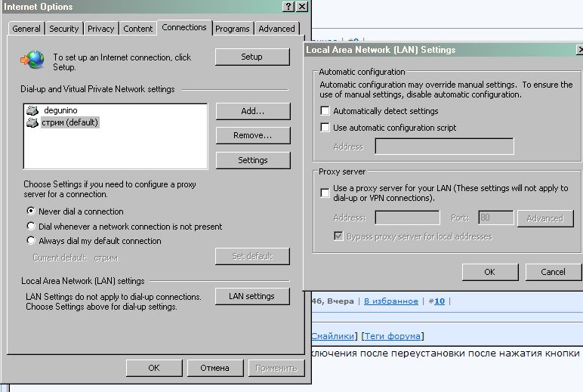
Task: Switch to the General tab
Action: 26,29
